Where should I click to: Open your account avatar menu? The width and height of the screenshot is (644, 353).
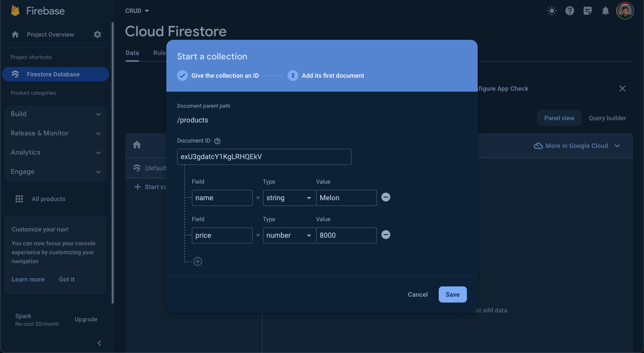coord(625,10)
